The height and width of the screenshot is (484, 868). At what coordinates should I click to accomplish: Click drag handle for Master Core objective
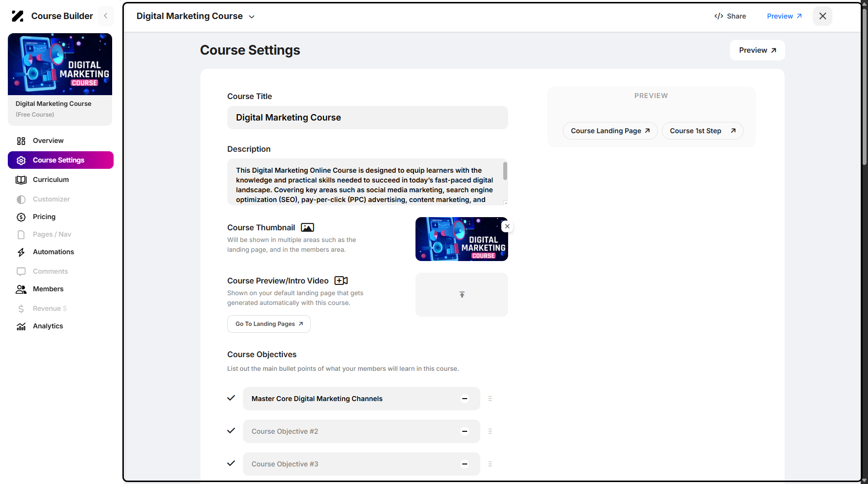pyautogui.click(x=490, y=399)
